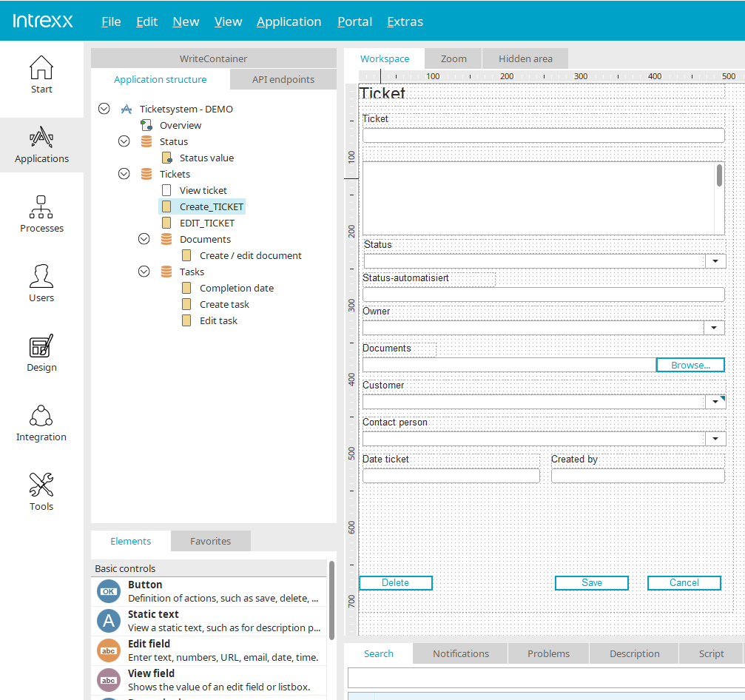Open the Description tab
The image size is (745, 700).
point(634,653)
